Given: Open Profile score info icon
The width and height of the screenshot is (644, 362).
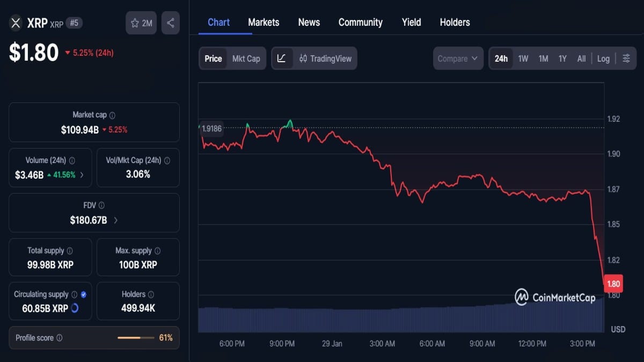Looking at the screenshot, I should pos(60,338).
